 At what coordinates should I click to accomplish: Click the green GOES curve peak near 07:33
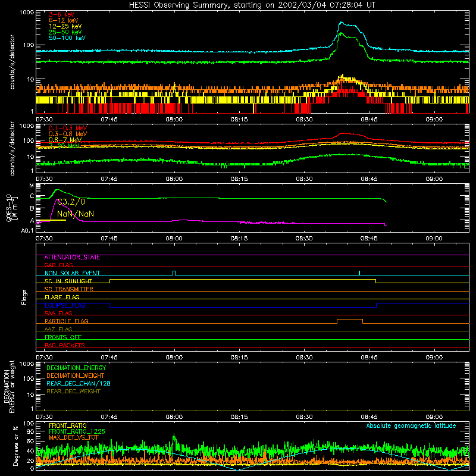pyautogui.click(x=57, y=190)
